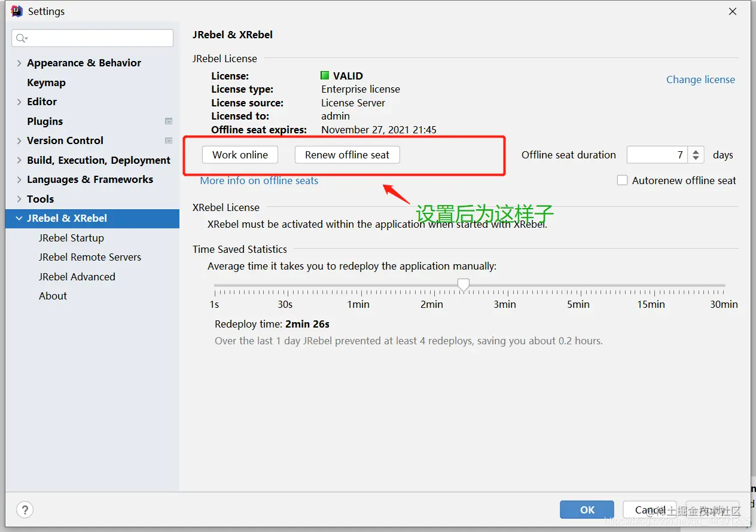756x532 pixels.
Task: Select Plugins in settings tree
Action: [45, 121]
